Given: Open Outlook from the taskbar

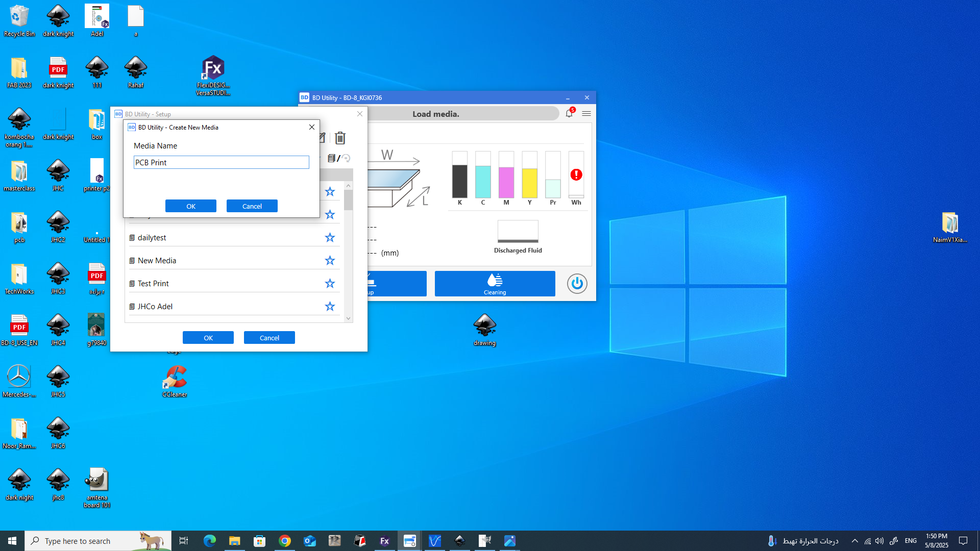Looking at the screenshot, I should pyautogui.click(x=310, y=541).
